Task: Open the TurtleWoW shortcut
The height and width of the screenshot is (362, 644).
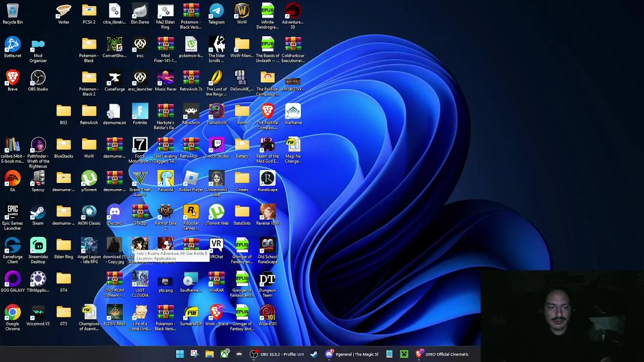Action: pyautogui.click(x=216, y=115)
